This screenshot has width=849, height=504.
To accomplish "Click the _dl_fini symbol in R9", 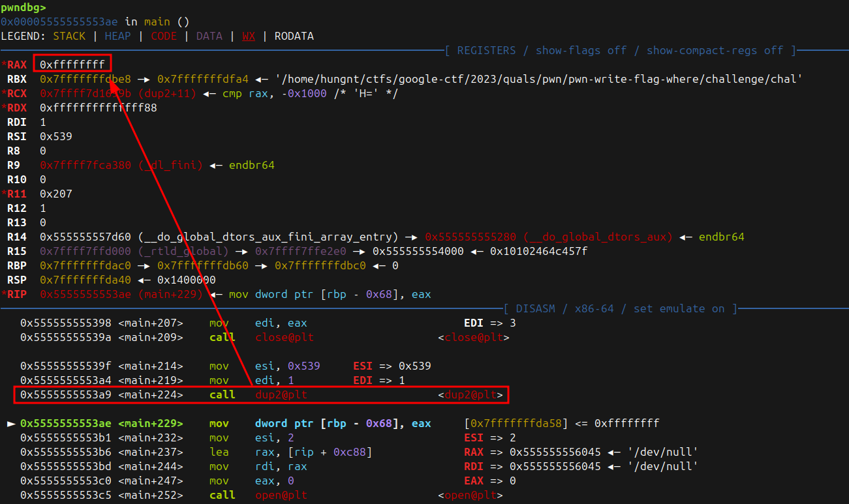I will click(170, 165).
